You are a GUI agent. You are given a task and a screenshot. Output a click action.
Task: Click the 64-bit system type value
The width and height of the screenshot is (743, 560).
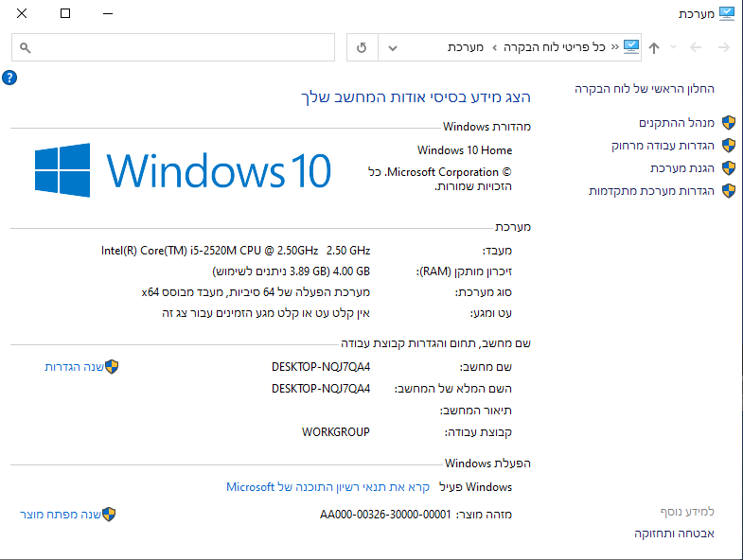click(256, 292)
